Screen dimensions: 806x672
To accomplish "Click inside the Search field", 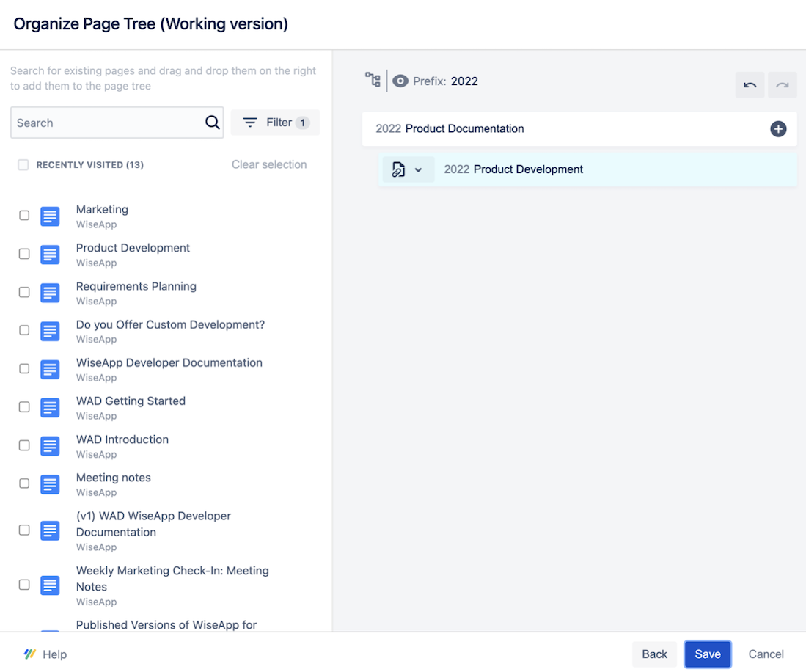I will (103, 123).
